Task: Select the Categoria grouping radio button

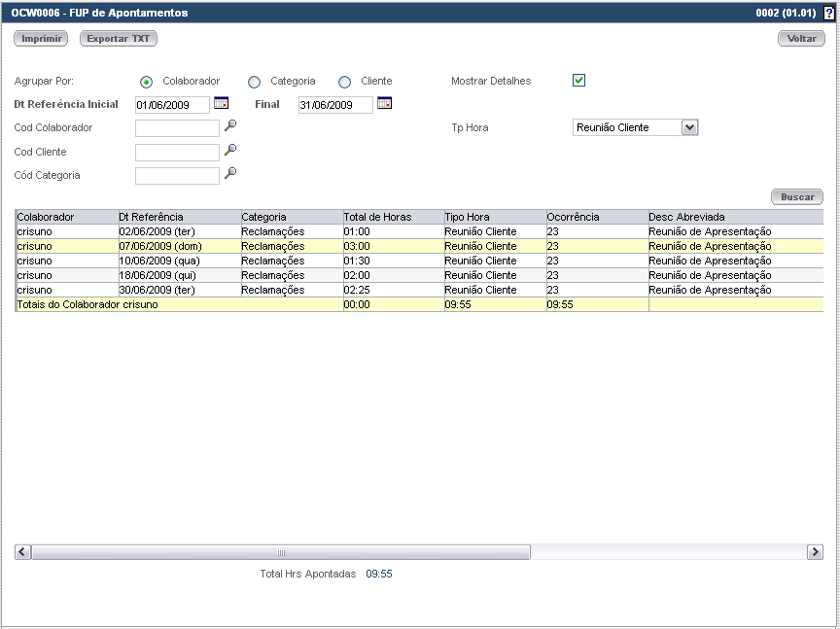Action: 254,82
